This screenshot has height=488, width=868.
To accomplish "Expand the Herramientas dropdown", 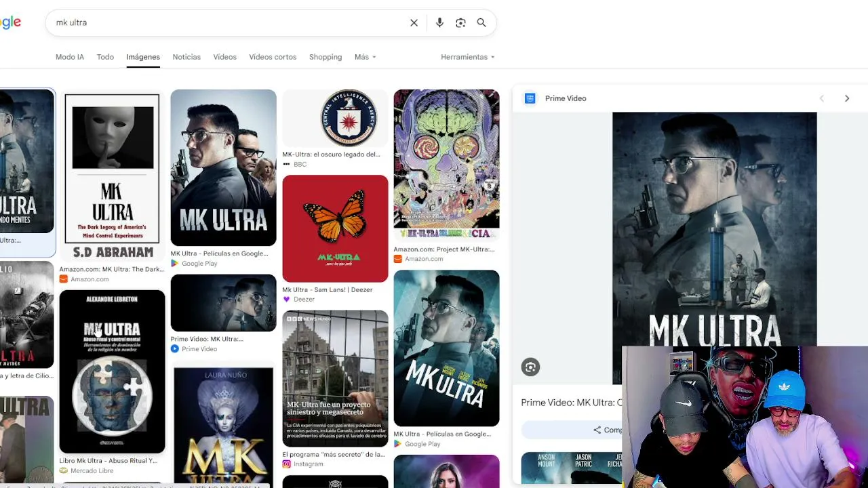I will pos(468,57).
